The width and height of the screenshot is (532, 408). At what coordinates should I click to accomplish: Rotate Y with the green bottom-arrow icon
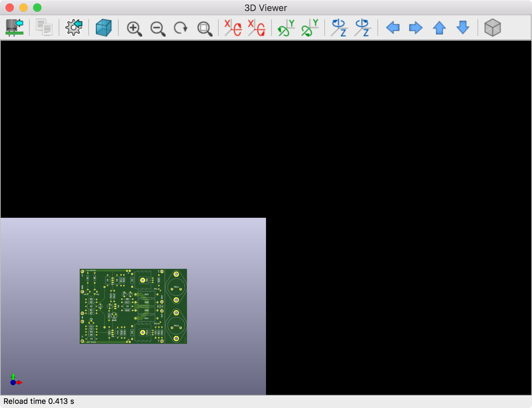point(309,28)
